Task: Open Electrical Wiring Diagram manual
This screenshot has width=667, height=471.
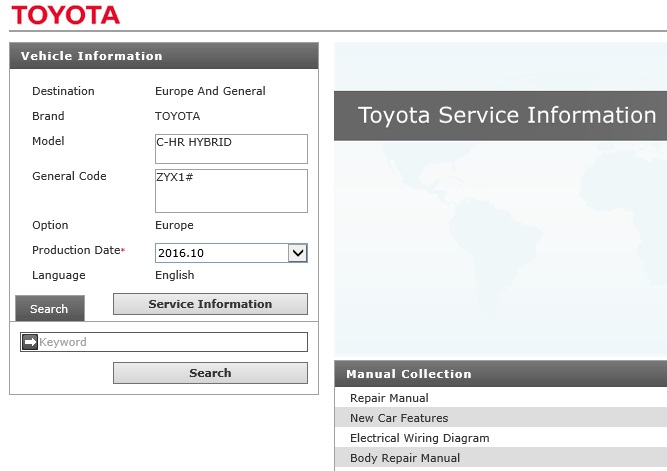Action: click(x=419, y=438)
